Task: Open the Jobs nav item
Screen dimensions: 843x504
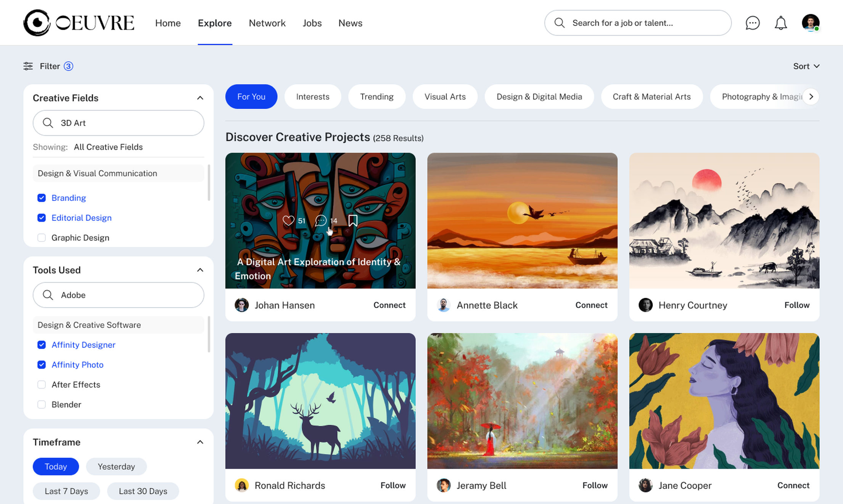Action: pos(312,23)
